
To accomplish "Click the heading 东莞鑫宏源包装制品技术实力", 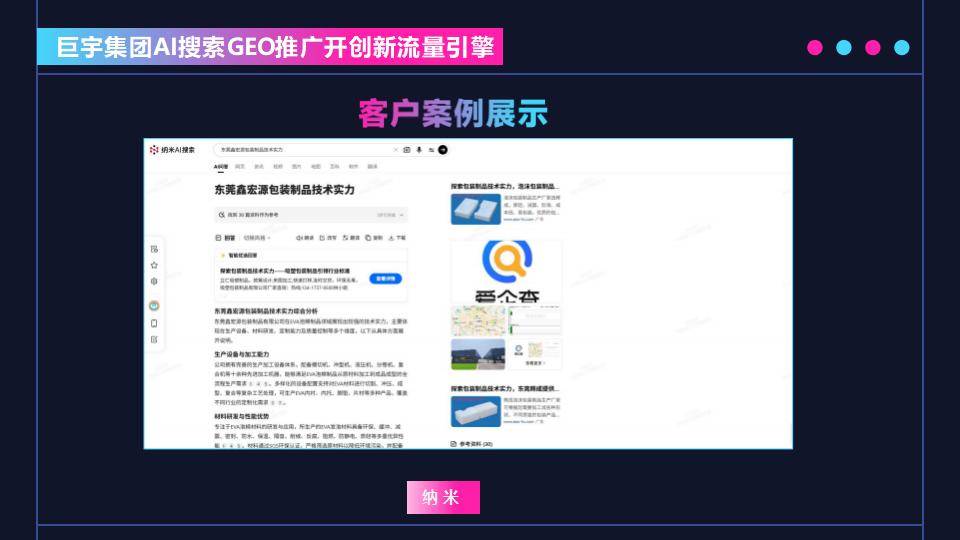I will point(284,190).
